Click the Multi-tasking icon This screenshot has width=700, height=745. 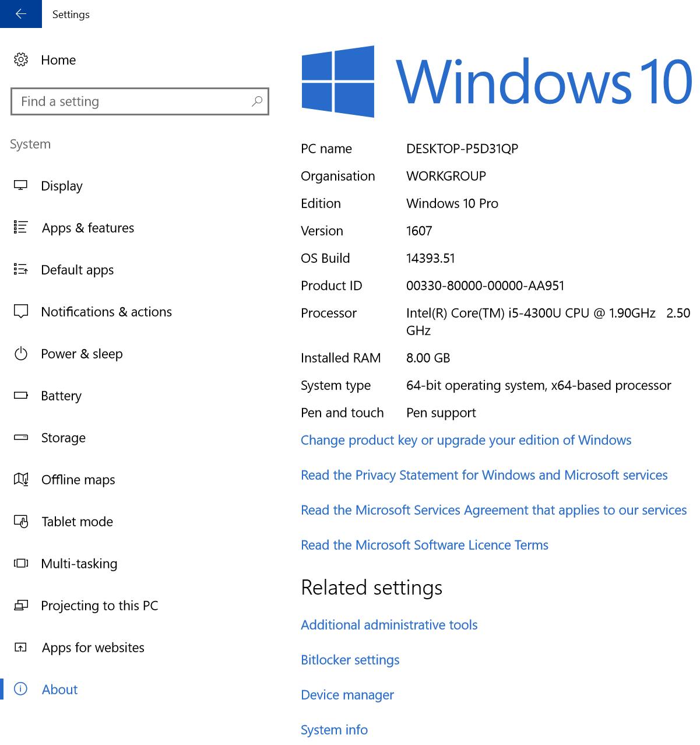click(21, 563)
